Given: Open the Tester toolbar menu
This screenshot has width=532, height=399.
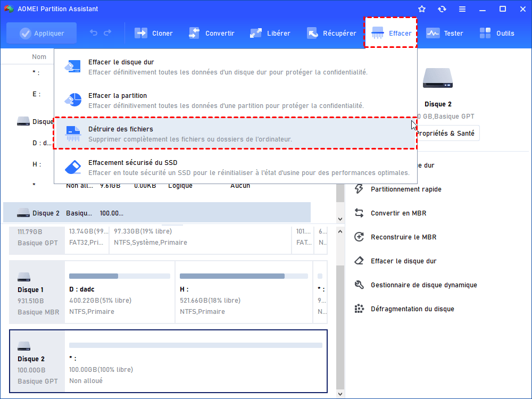Looking at the screenshot, I should point(444,33).
